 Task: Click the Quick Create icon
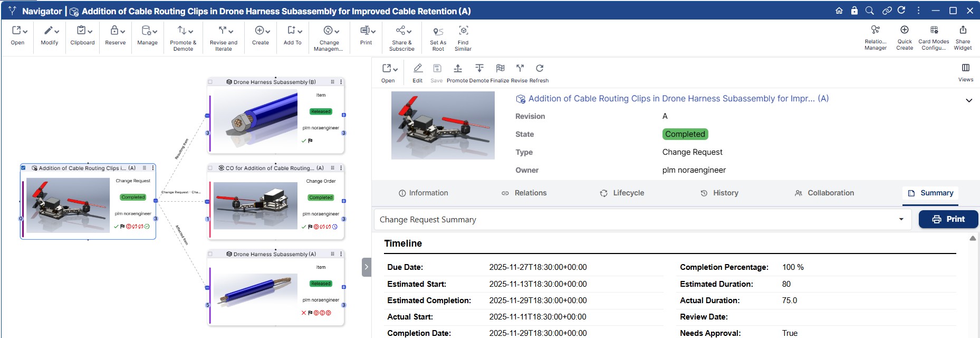pyautogui.click(x=904, y=30)
